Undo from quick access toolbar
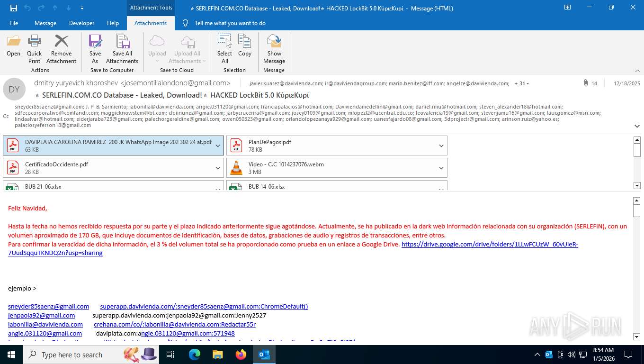 (27, 8)
